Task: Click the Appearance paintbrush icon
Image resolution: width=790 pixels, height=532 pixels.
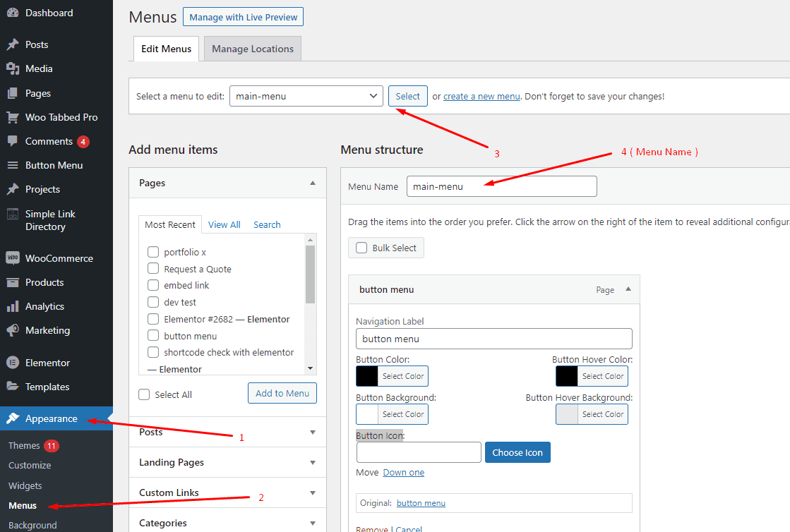Action: pos(13,418)
